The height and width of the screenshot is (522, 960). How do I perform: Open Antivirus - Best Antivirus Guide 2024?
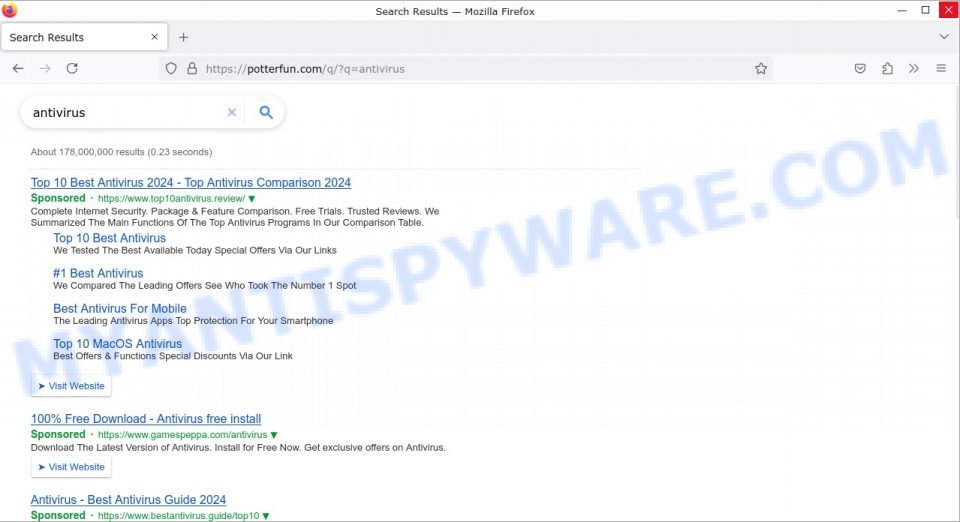tap(129, 499)
